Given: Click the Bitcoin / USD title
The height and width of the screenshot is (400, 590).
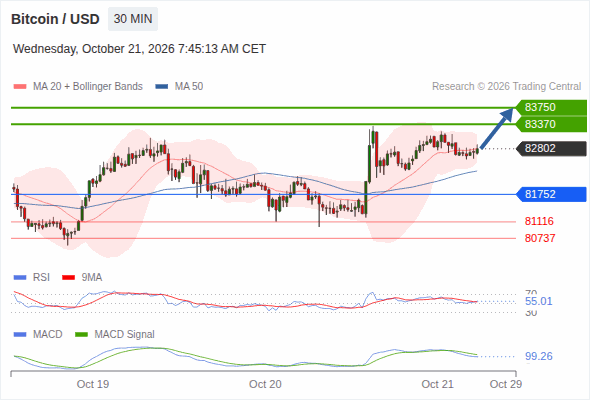Looking at the screenshot, I should click(x=55, y=19).
